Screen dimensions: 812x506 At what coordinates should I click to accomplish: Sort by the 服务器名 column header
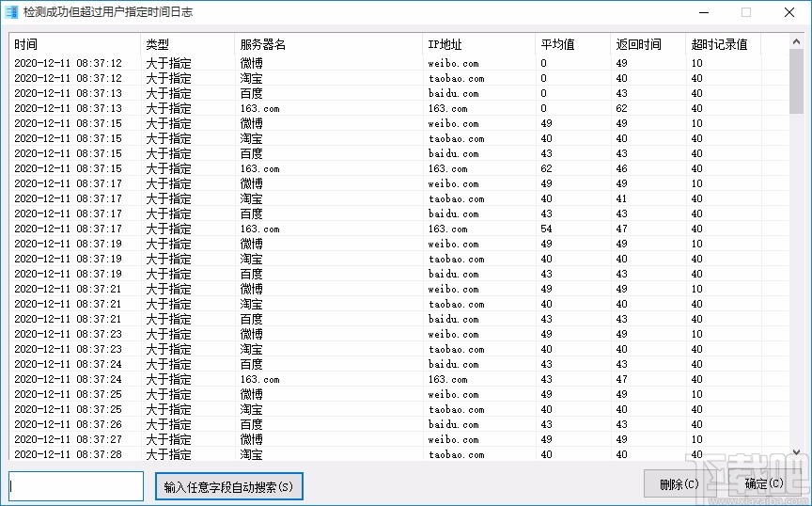(x=328, y=44)
